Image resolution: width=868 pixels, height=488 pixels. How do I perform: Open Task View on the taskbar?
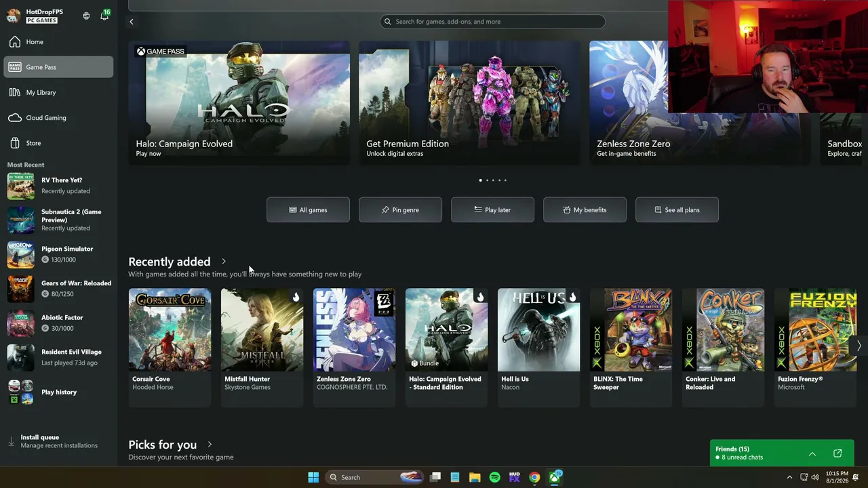[435, 477]
